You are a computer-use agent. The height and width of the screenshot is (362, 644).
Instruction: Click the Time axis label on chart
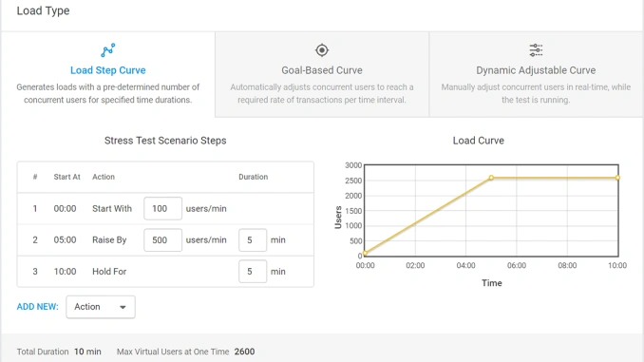(x=492, y=283)
